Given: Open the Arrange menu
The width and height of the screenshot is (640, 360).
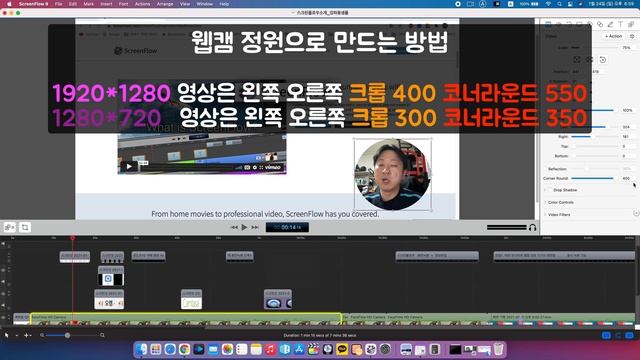Looking at the screenshot, I should tap(165, 4).
